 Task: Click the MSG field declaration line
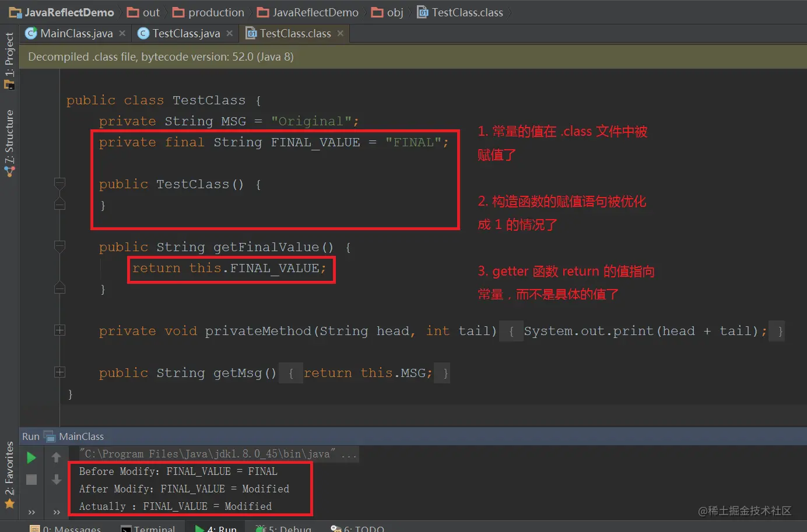point(229,121)
